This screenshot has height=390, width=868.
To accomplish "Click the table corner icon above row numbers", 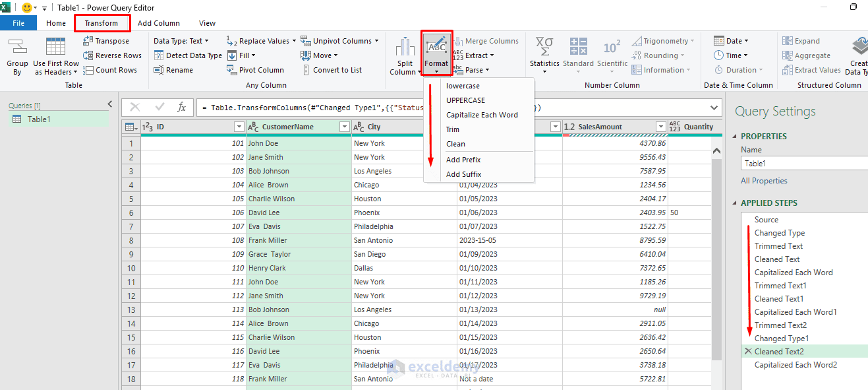I will (130, 127).
